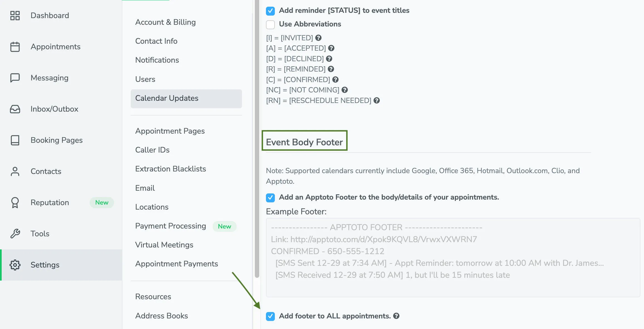Click the Reputation ribbon badge icon
This screenshot has height=329, width=644.
click(x=15, y=203)
